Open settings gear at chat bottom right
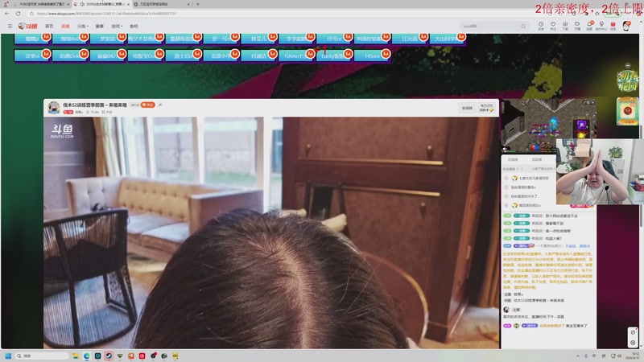Screen dimensions: 644x362 pyautogui.click(x=633, y=343)
